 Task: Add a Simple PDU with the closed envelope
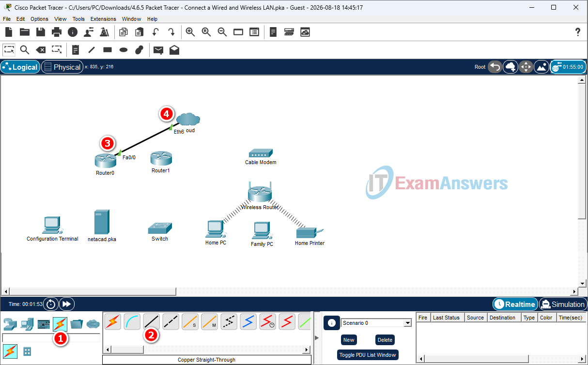pos(158,49)
